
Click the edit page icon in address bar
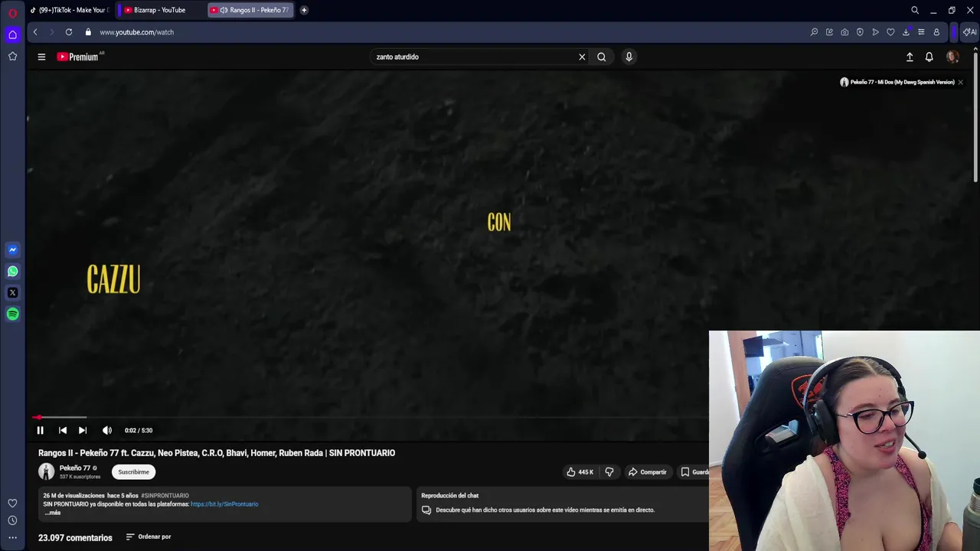[829, 32]
